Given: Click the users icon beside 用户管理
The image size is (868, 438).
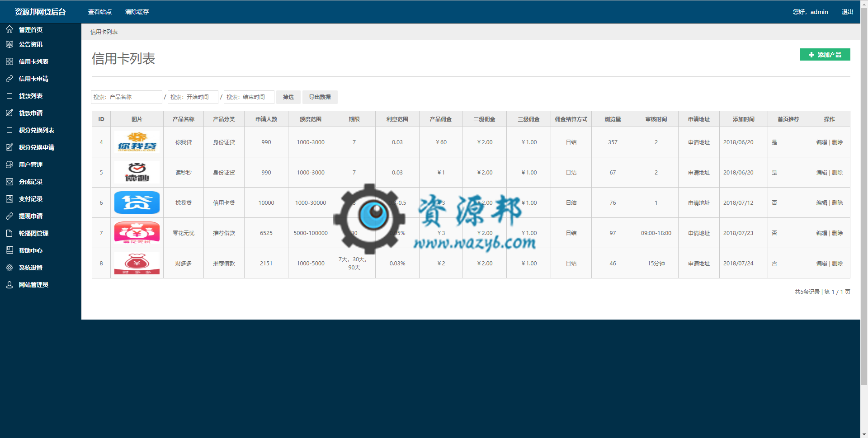Looking at the screenshot, I should pos(9,165).
